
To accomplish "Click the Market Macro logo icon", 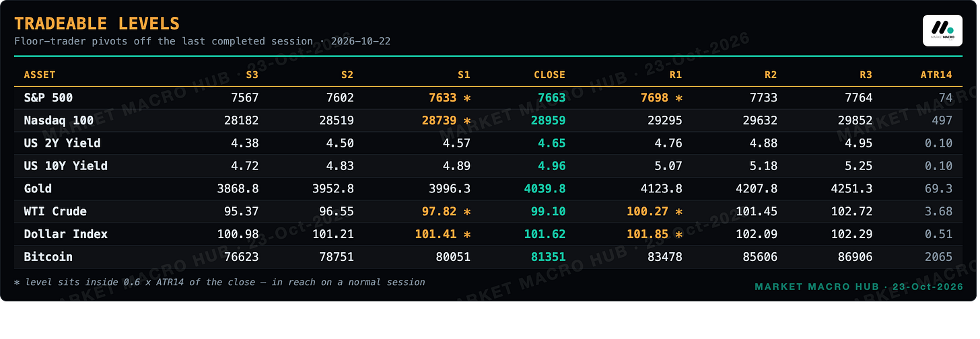I will (x=942, y=30).
